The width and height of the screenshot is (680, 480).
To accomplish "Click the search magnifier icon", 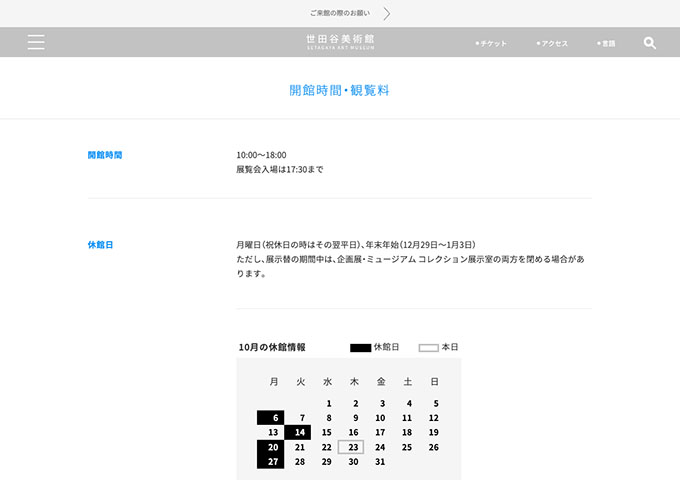I will click(649, 43).
